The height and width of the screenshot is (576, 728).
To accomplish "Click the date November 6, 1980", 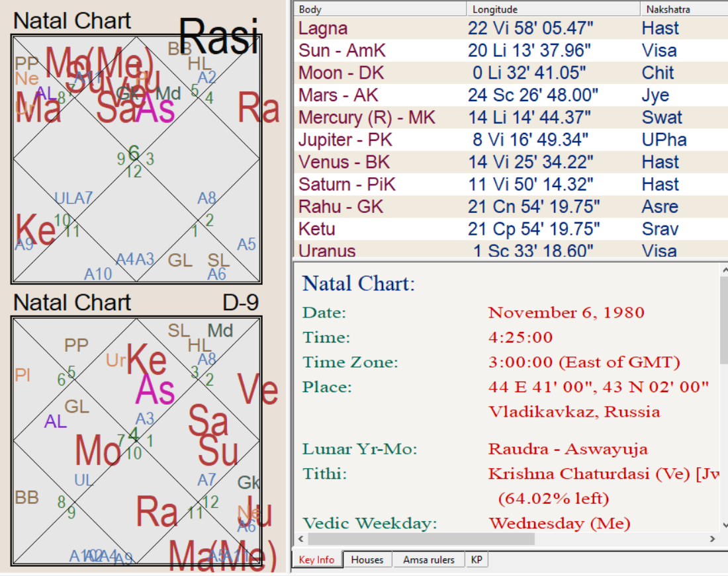I will (x=566, y=313).
